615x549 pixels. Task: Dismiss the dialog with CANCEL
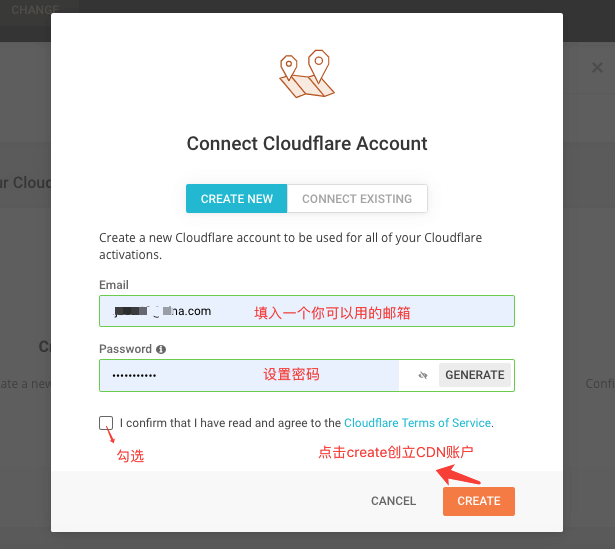393,501
